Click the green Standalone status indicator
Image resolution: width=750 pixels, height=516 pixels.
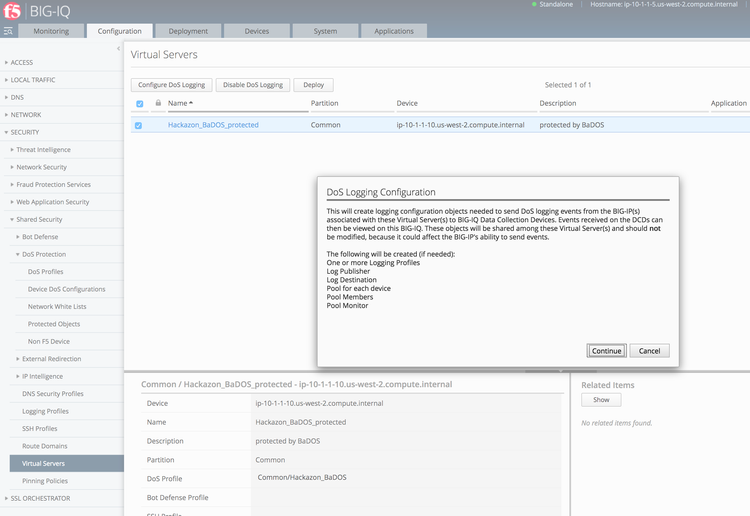535,5
